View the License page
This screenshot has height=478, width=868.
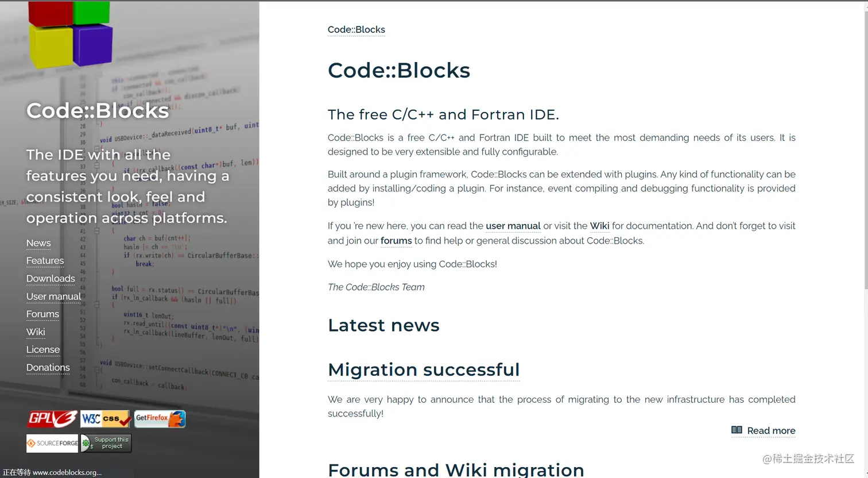tap(43, 350)
